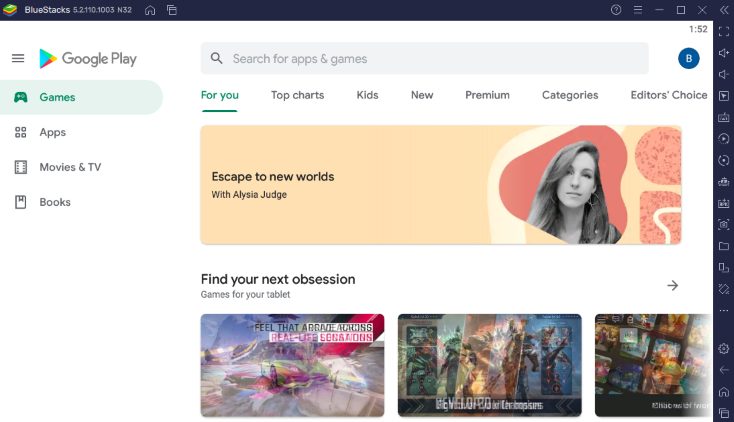Open the New tab
The image size is (734, 422).
click(422, 95)
